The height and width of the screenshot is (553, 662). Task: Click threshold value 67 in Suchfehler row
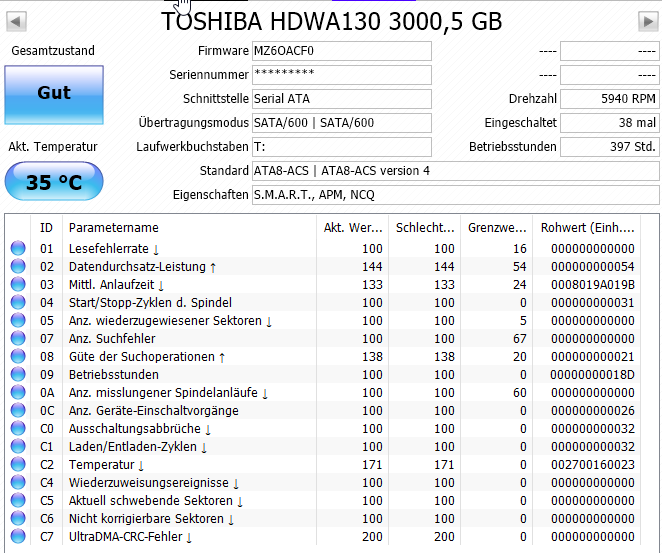[x=520, y=339]
